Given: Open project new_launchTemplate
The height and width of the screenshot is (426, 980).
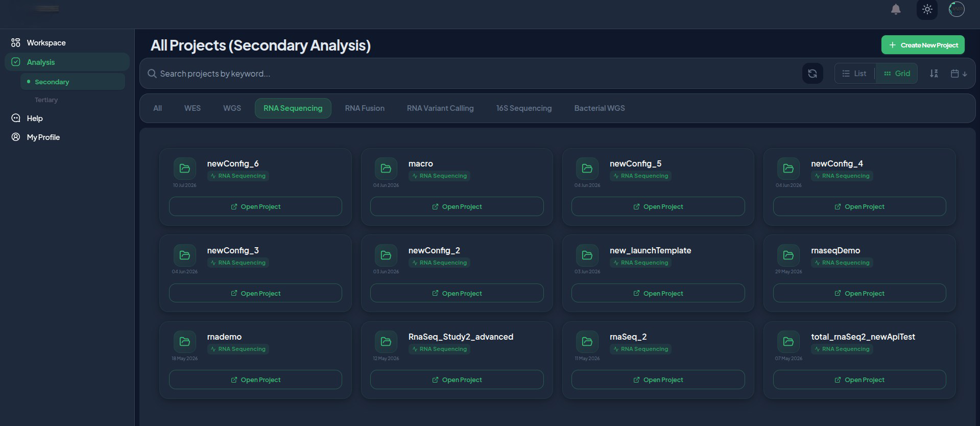Looking at the screenshot, I should click(658, 293).
